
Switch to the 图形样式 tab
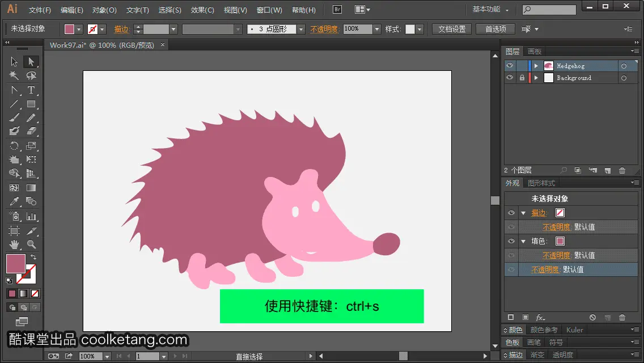(541, 183)
